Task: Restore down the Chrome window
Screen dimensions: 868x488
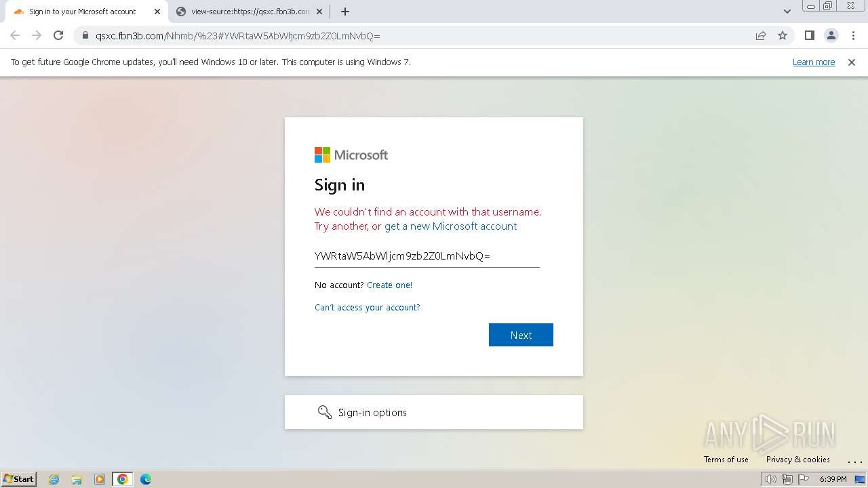Action: 828,6
